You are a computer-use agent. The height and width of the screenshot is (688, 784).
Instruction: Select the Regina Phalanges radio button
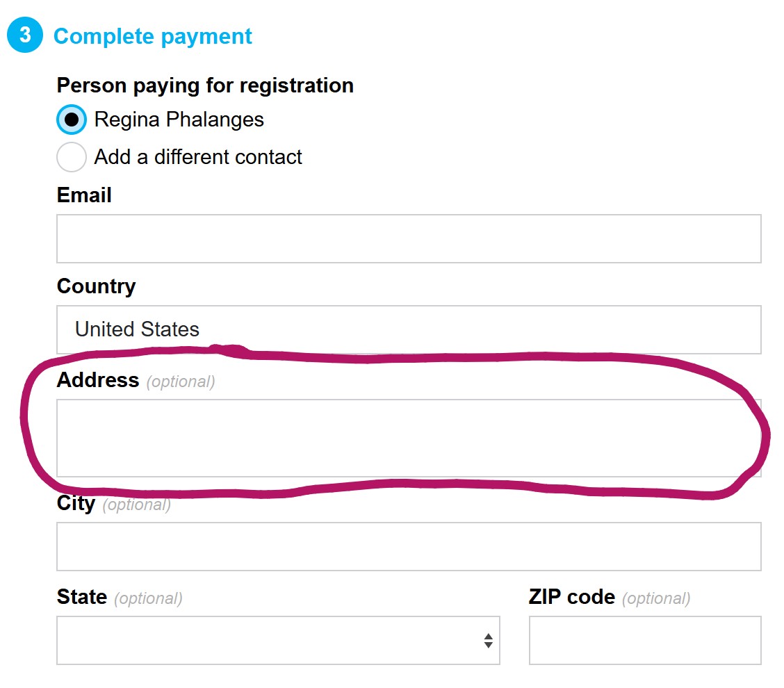click(x=71, y=120)
